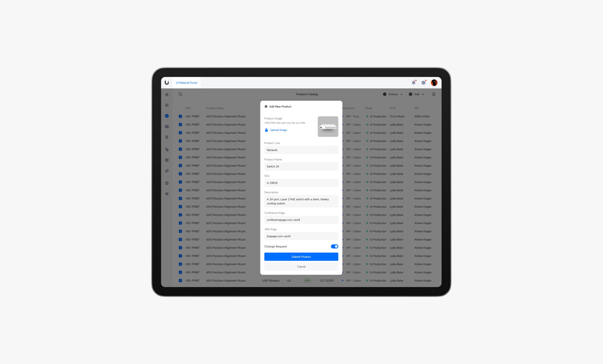Click the UI Material Portal tab

[x=186, y=83]
